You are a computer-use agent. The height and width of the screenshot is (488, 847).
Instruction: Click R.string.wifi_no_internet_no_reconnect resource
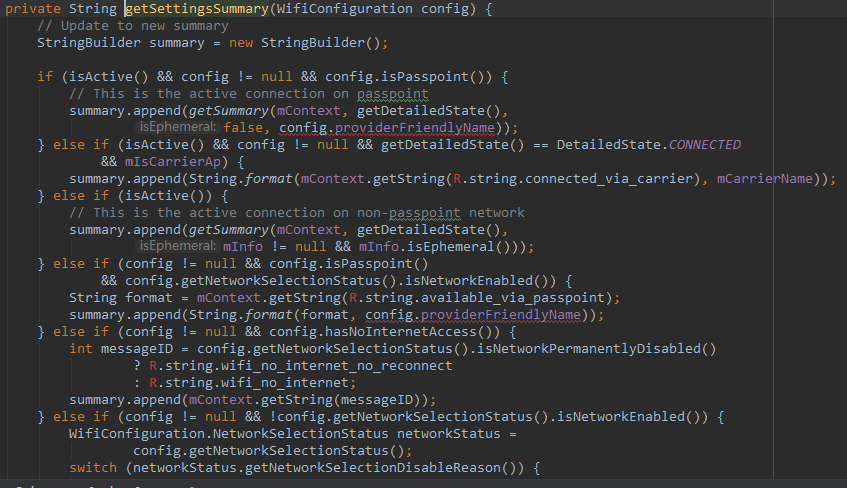click(301, 366)
